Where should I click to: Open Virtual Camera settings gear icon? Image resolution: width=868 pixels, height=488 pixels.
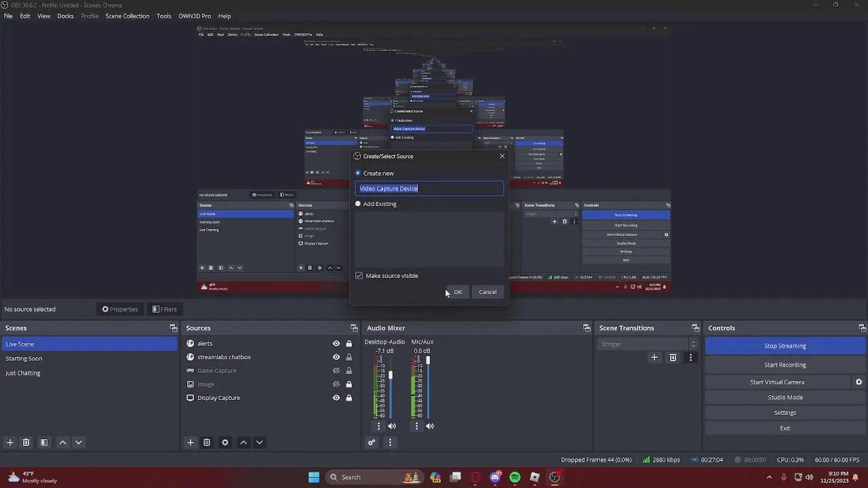859,382
